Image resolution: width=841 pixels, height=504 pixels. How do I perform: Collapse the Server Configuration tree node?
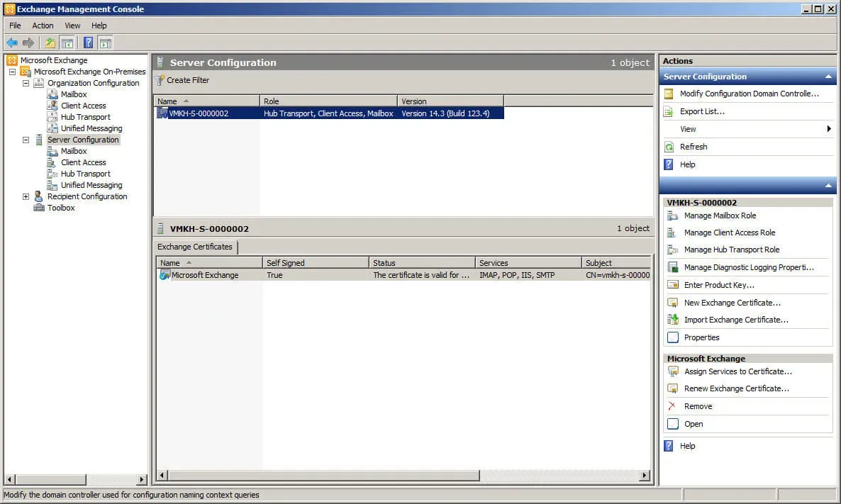[26, 140]
